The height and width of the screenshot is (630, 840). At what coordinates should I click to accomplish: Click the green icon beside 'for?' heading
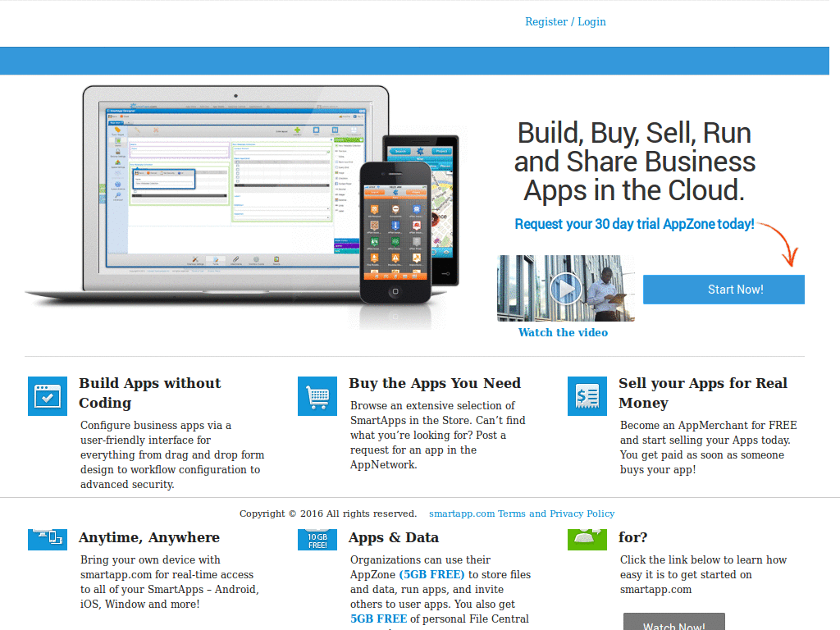587,540
